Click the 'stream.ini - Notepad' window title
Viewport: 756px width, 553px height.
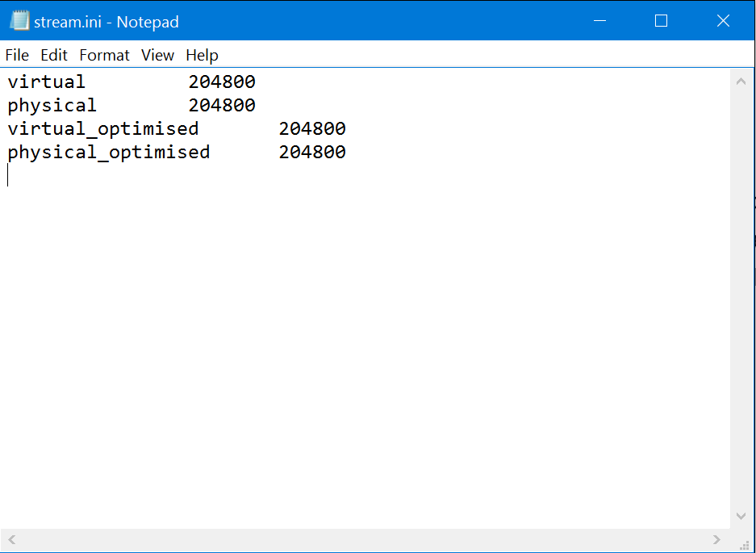(x=106, y=22)
